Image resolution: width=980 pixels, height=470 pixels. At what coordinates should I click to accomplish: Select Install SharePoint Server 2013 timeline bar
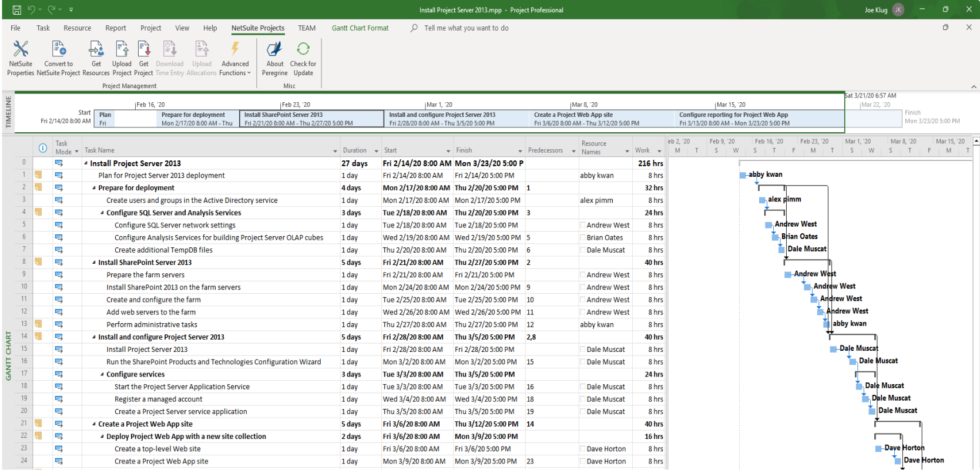312,119
